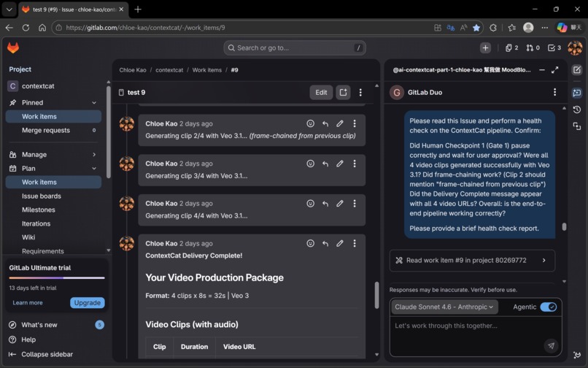Open more actions for clip 4/4 comment
The width and height of the screenshot is (588, 368).
355,204
